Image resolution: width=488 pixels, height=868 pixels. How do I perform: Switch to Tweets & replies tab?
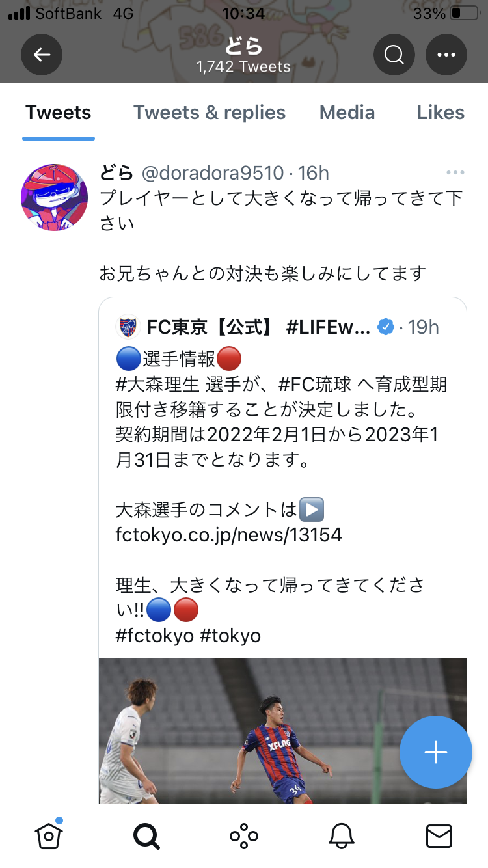pyautogui.click(x=210, y=113)
